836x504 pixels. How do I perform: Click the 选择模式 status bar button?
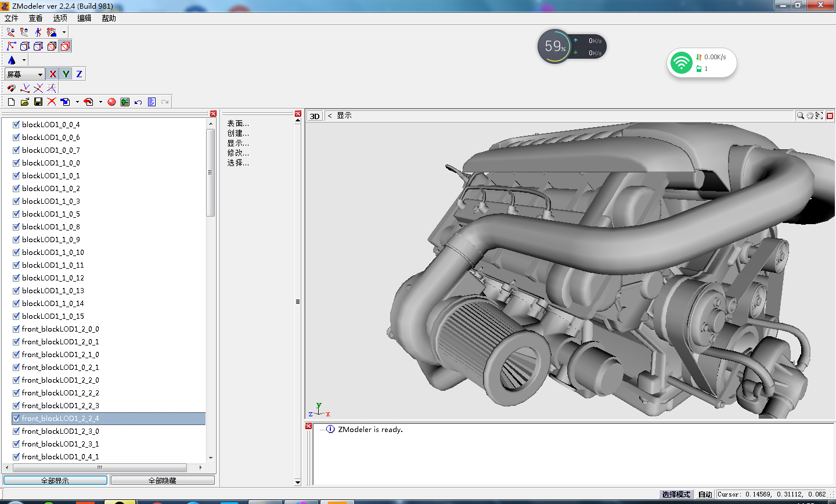tap(676, 494)
